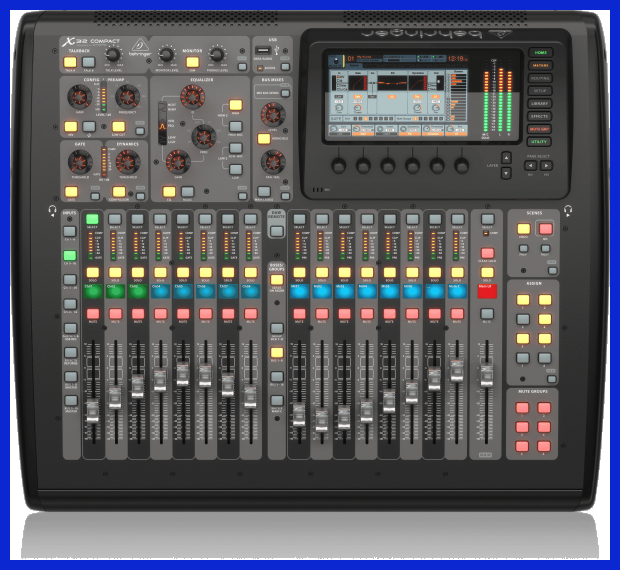Click the Layer up arrow
The image size is (620, 570).
click(x=507, y=158)
